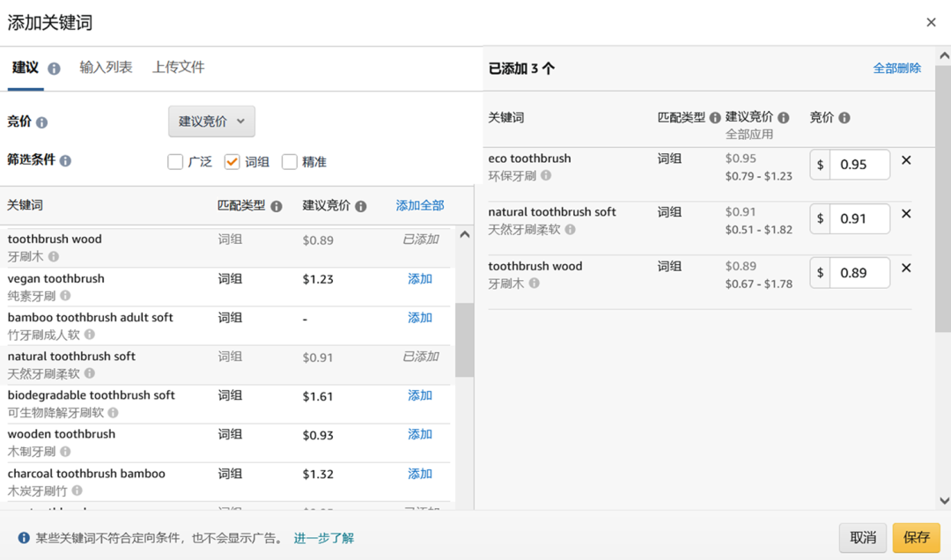
Task: Add vegan toothbrush via its 添加 link
Action: coord(420,277)
